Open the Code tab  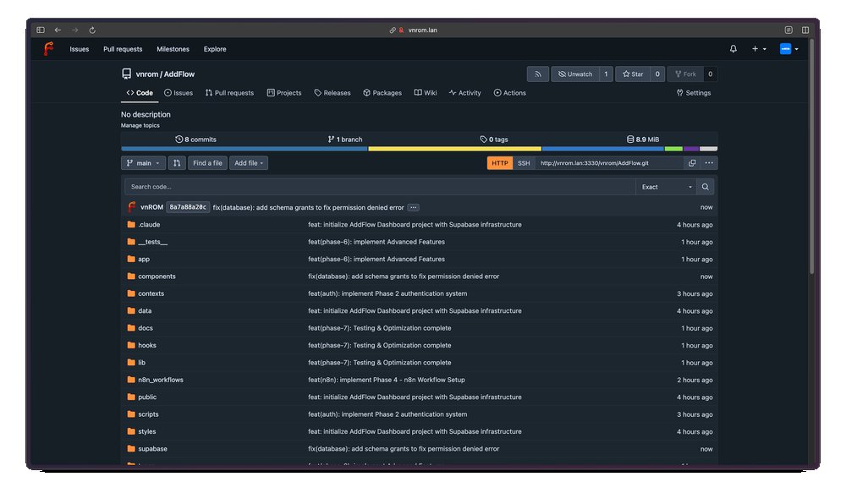(140, 93)
